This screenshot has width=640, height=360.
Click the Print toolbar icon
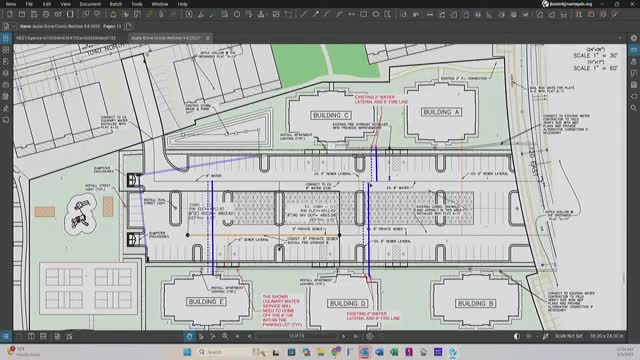46,14
